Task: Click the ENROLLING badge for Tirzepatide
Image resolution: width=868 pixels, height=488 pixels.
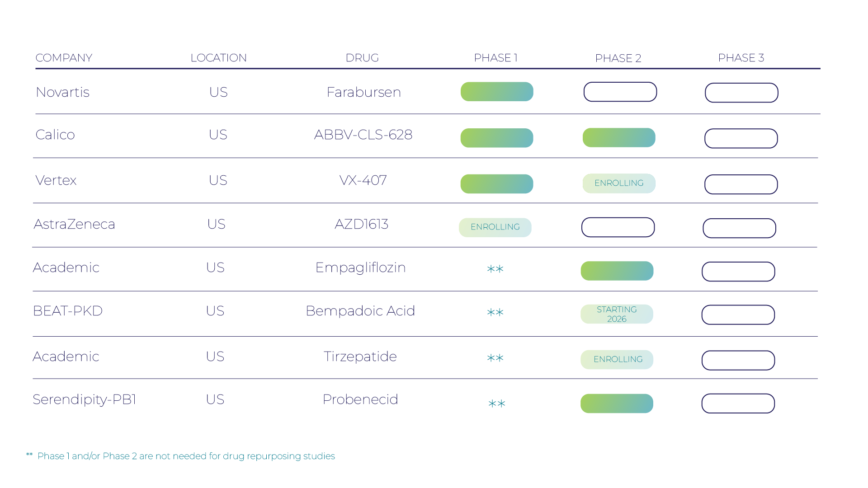Action: [617, 360]
